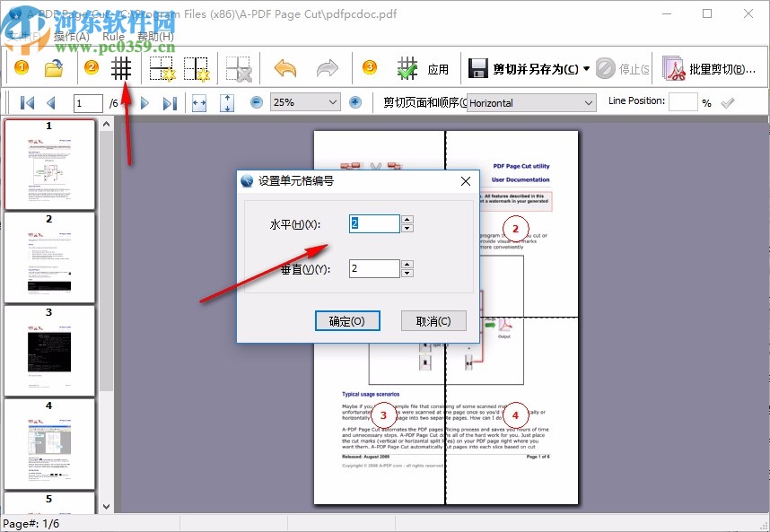Fit page to window width
770x532 pixels.
[x=199, y=102]
